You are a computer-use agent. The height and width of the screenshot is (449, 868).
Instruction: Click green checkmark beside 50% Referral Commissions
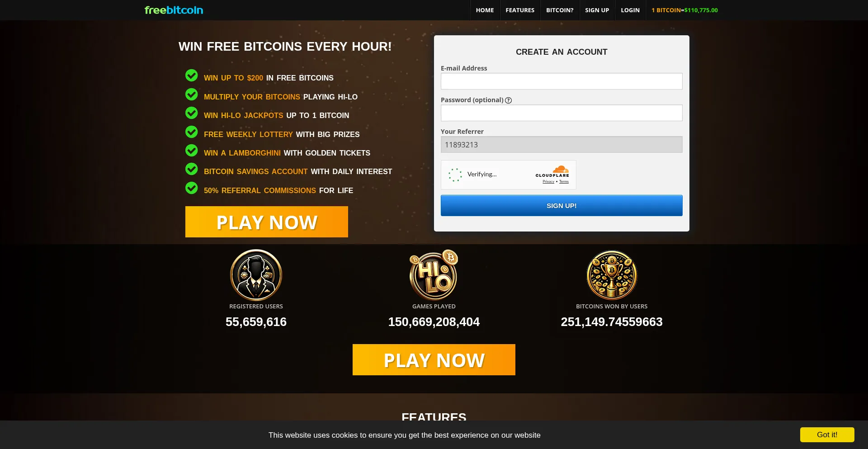click(192, 188)
